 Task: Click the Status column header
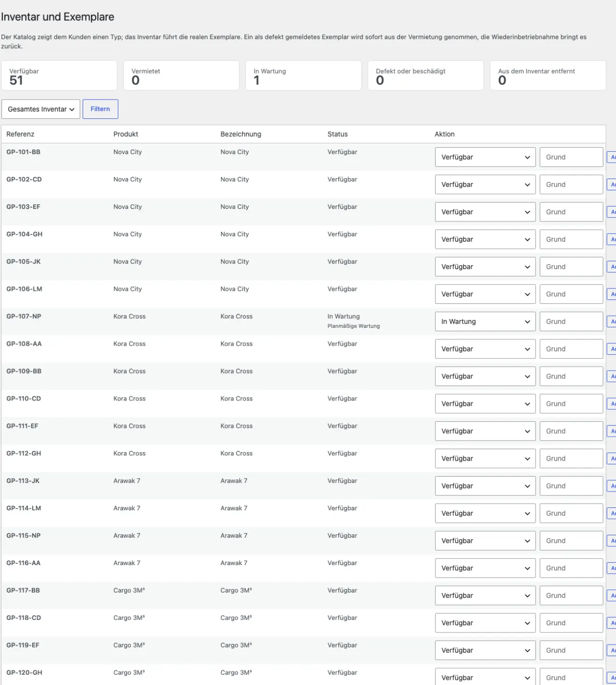point(337,134)
